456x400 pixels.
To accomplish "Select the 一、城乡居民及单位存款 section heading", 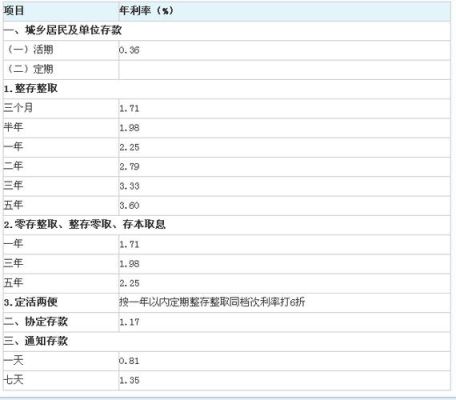I will pyautogui.click(x=63, y=30).
